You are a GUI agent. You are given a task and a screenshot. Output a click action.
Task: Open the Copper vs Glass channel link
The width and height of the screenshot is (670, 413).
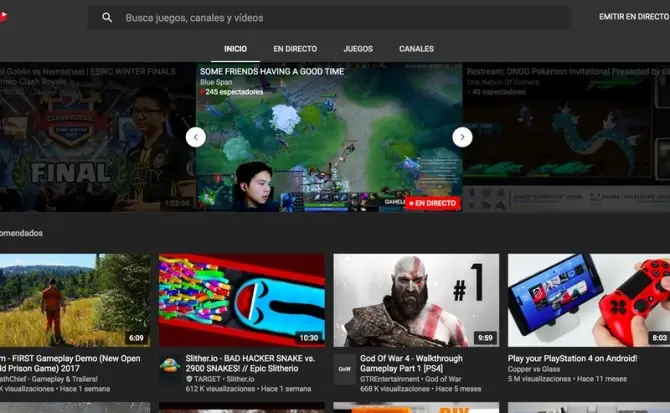pyautogui.click(x=534, y=369)
